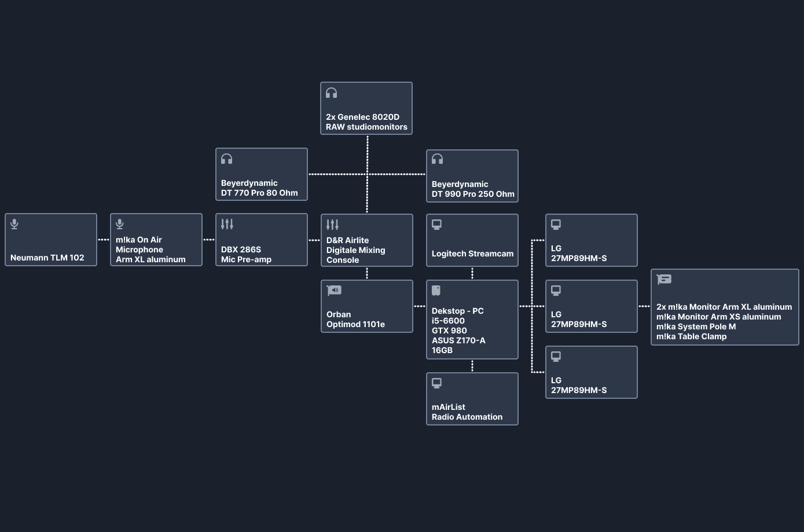Click the monitor icon on top LG 27MP89HM-S card
This screenshot has height=532, width=804.
click(x=556, y=225)
